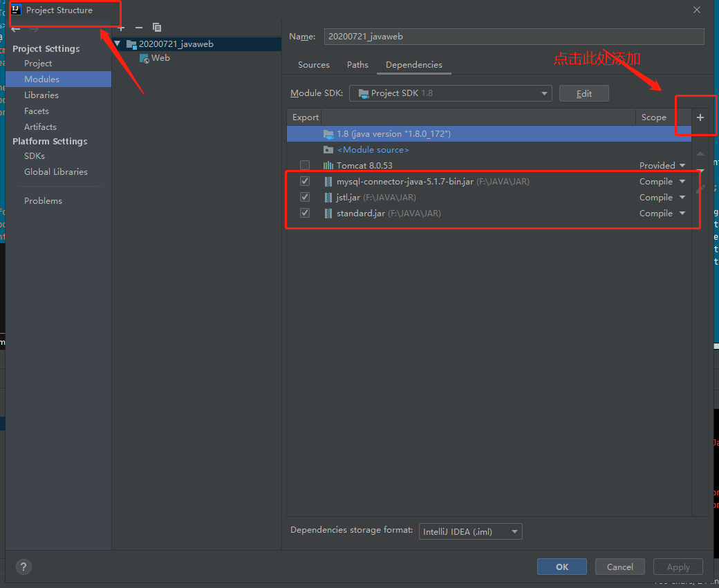Image resolution: width=719 pixels, height=588 pixels.
Task: Click the Cancel button
Action: pyautogui.click(x=620, y=567)
